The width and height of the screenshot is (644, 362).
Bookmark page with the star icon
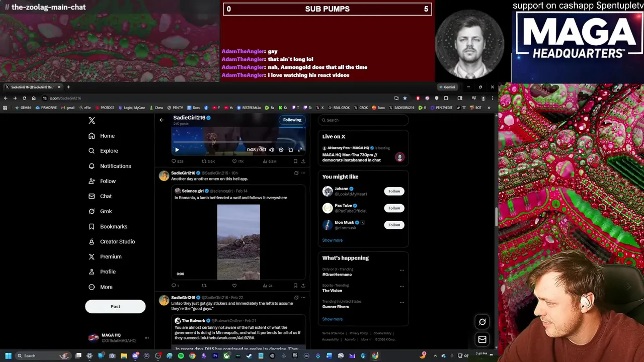pyautogui.click(x=405, y=98)
